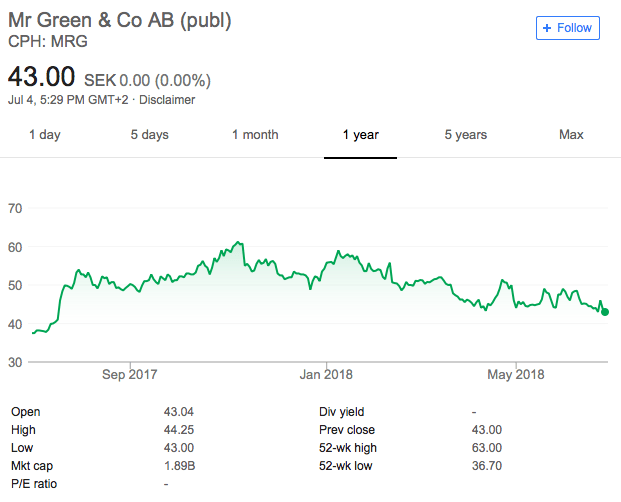This screenshot has width=621, height=502.
Task: Select the 1 year range tab
Action: 360,135
